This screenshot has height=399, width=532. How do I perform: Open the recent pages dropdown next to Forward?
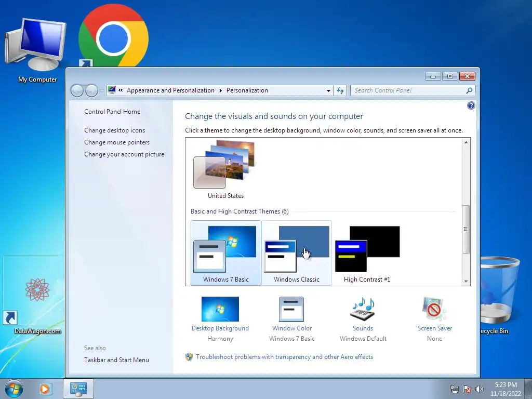click(x=102, y=90)
